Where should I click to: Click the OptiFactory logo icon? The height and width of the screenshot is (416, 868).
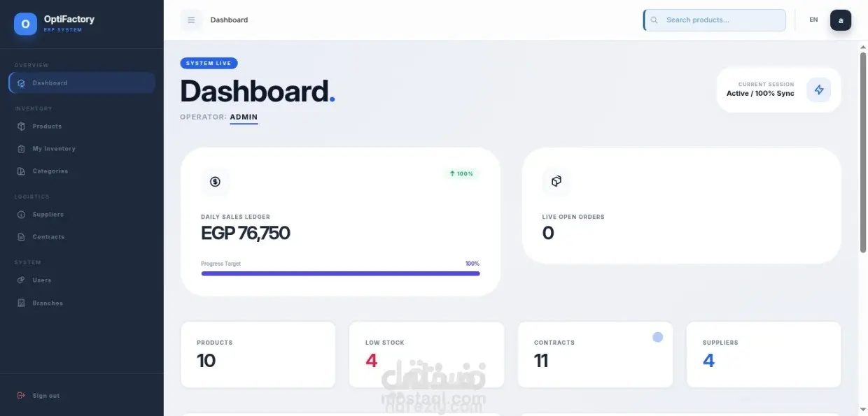(25, 24)
